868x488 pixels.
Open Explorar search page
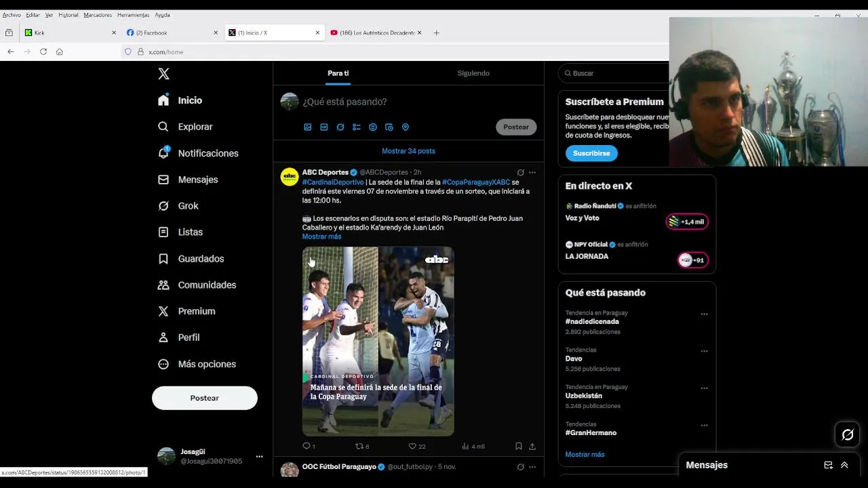(185, 127)
